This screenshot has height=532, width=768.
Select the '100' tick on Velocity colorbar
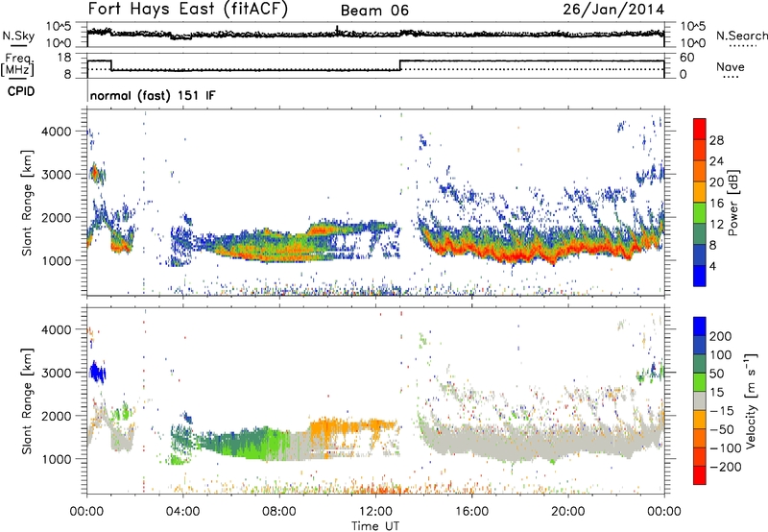[721, 355]
